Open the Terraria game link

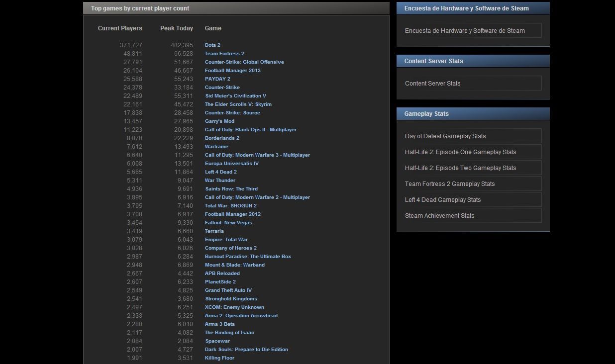(x=214, y=231)
